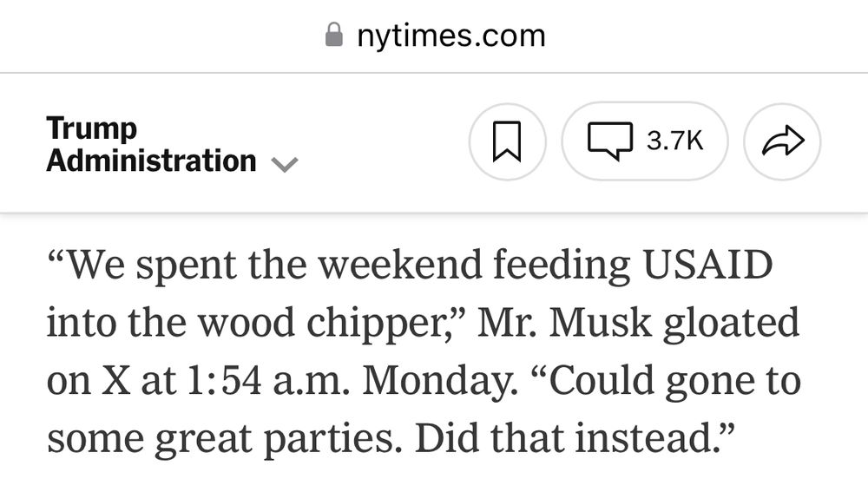Click the word "Trump" in the header
The image size is (868, 492).
[92, 128]
